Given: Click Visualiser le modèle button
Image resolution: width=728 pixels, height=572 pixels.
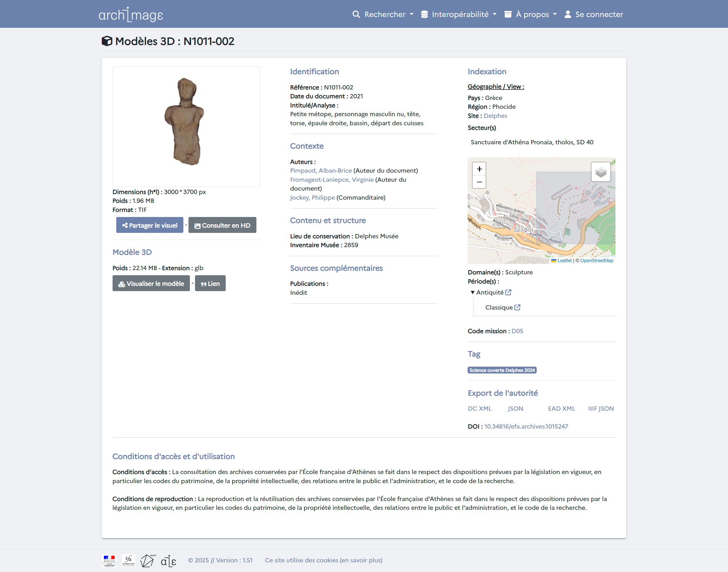Looking at the screenshot, I should (151, 284).
